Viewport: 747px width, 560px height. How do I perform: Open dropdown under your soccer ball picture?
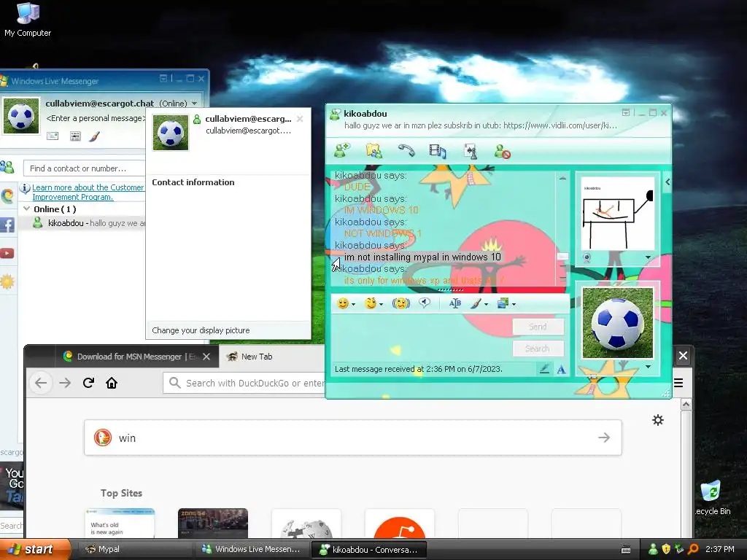[x=648, y=367]
